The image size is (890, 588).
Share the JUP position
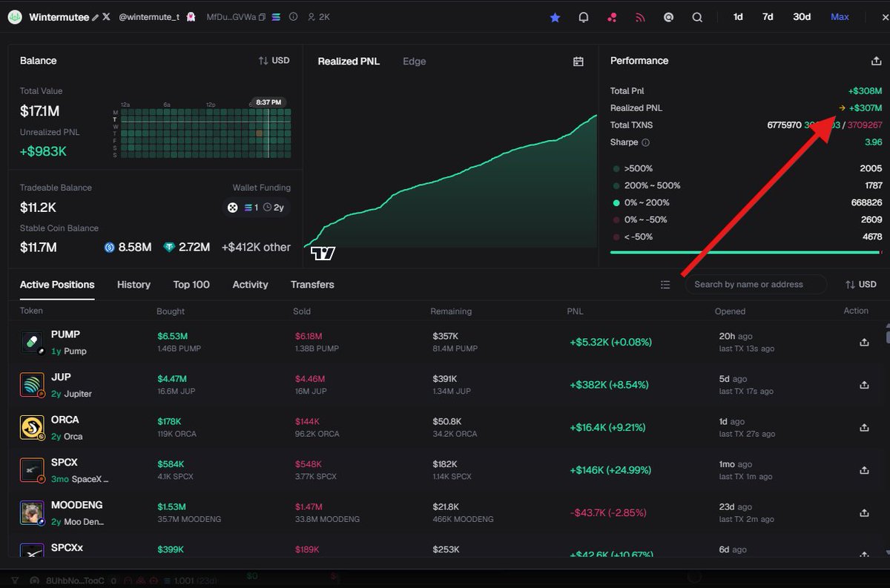pos(864,385)
